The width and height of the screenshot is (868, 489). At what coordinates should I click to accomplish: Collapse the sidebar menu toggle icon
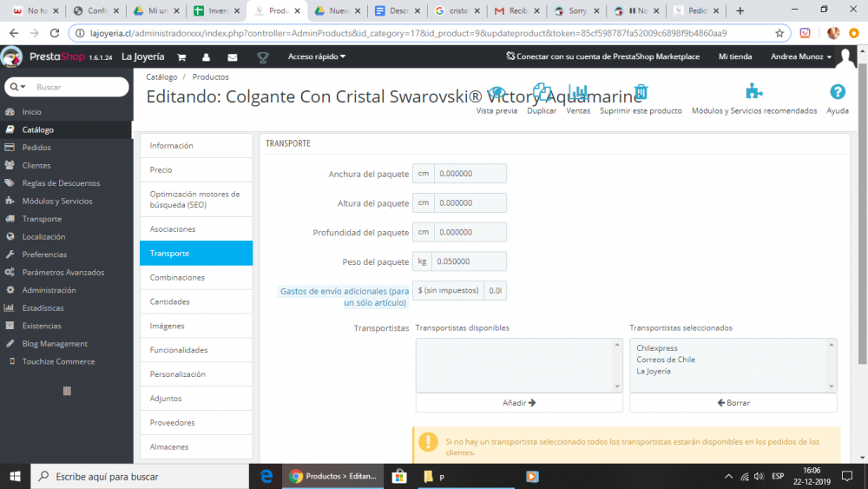coord(67,391)
